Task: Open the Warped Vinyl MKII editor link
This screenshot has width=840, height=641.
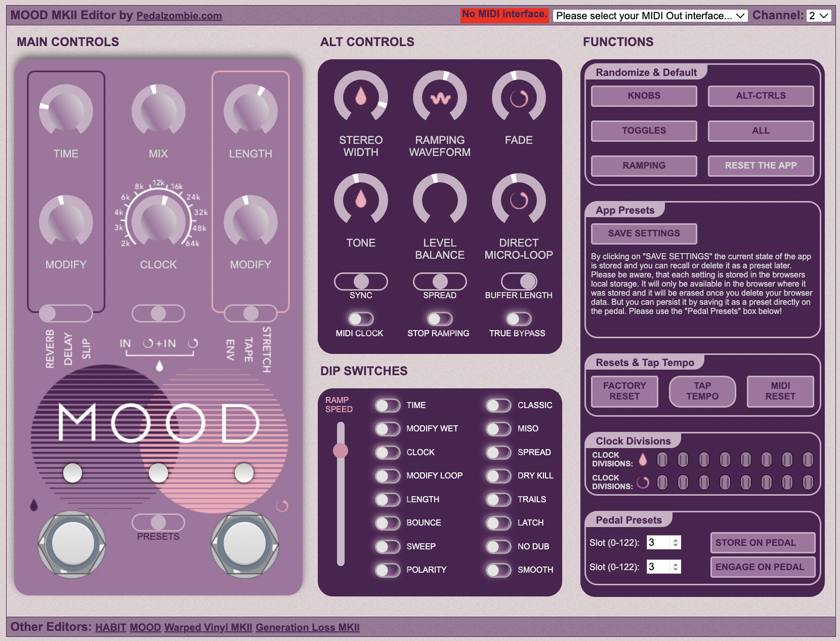Action: pyautogui.click(x=208, y=627)
